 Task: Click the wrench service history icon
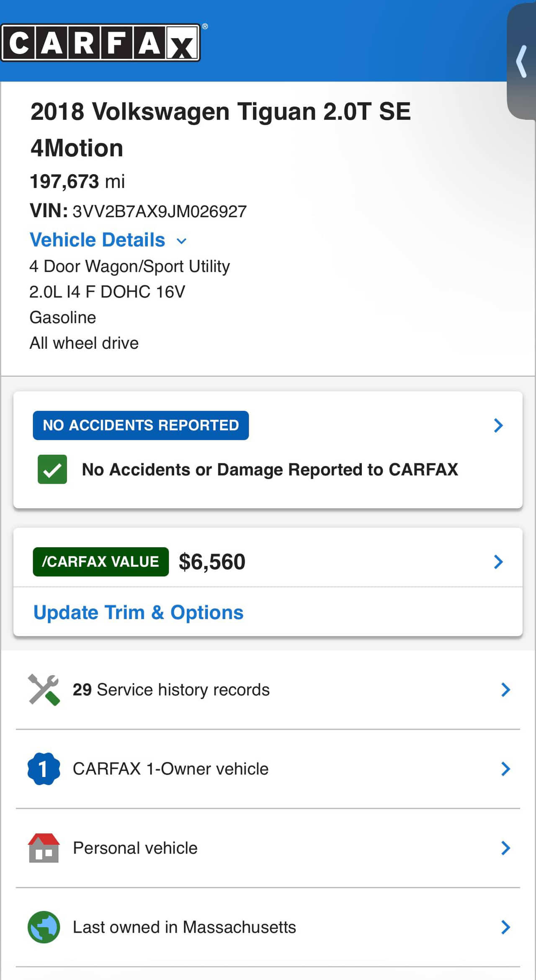[x=44, y=690]
